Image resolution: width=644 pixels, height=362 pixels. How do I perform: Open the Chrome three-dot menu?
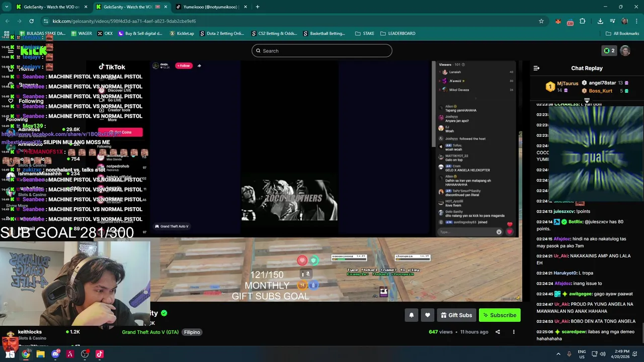click(x=636, y=21)
